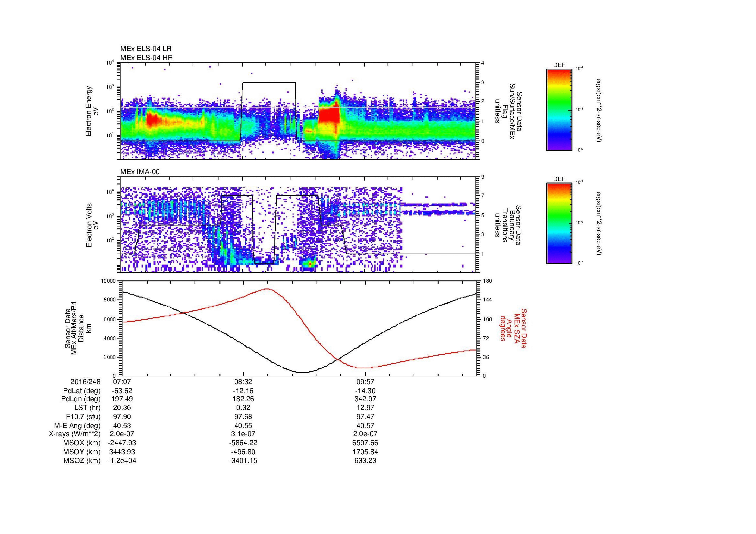Image resolution: width=756 pixels, height=534 pixels.
Task: Click the F10.7 value 97.47
Action: point(366,417)
